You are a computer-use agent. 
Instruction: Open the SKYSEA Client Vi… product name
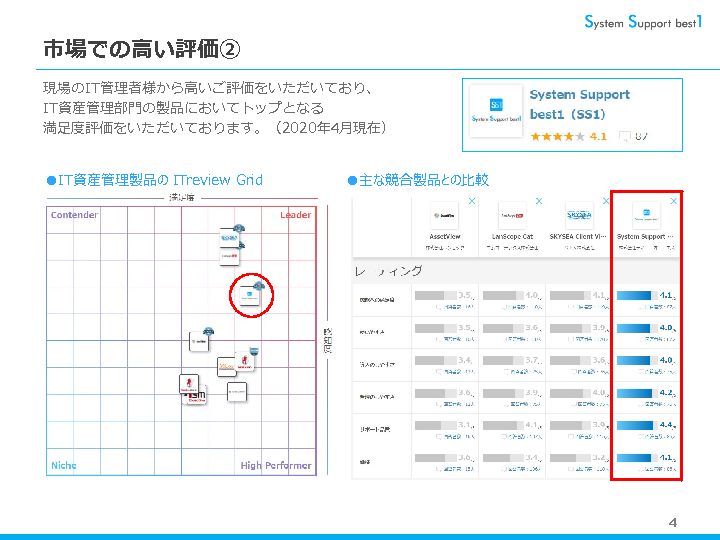[x=578, y=236]
